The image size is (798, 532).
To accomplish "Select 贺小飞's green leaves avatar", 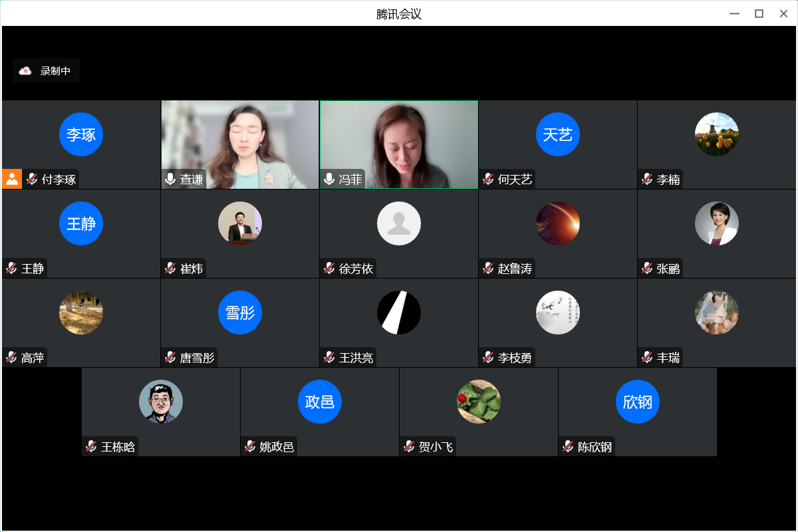I will (479, 402).
